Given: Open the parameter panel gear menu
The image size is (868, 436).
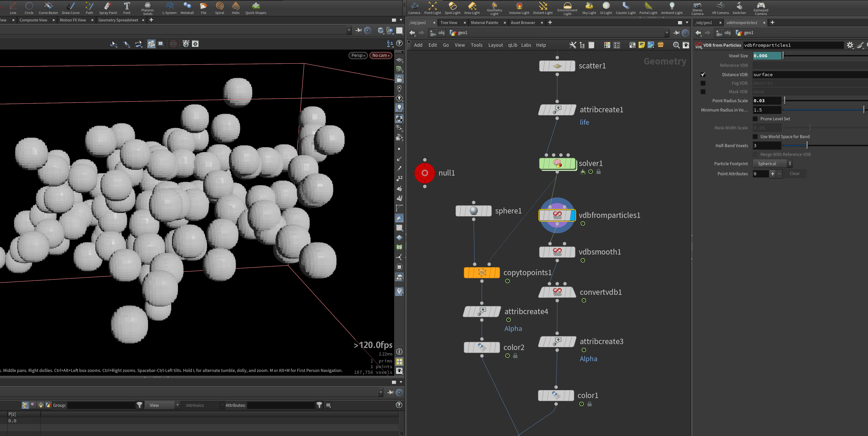Looking at the screenshot, I should tap(850, 45).
